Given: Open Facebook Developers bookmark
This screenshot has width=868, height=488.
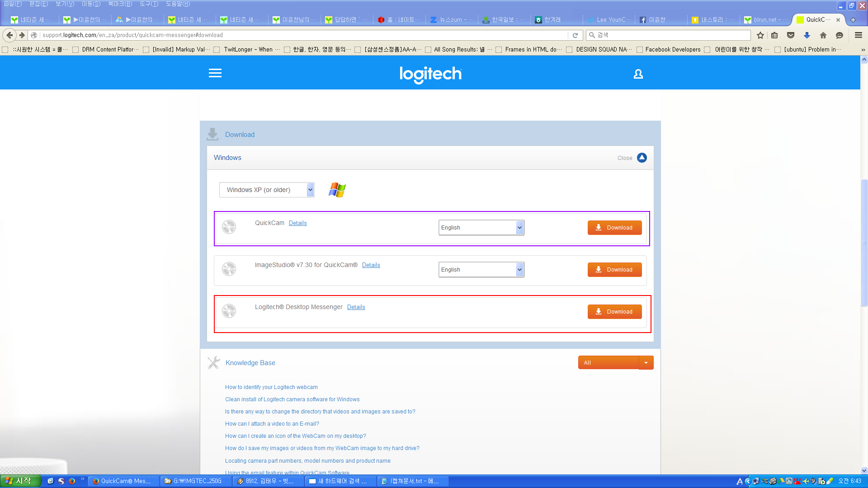Looking at the screenshot, I should 668,50.
